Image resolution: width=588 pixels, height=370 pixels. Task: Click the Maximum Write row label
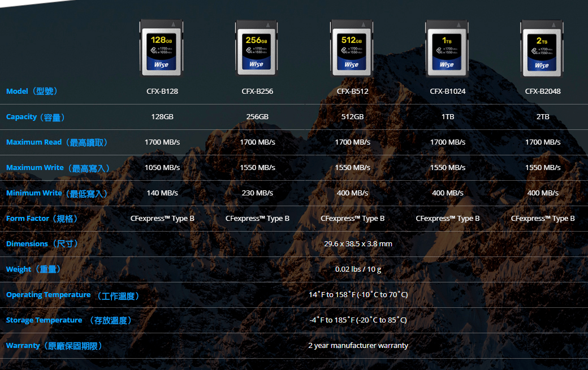click(x=58, y=168)
